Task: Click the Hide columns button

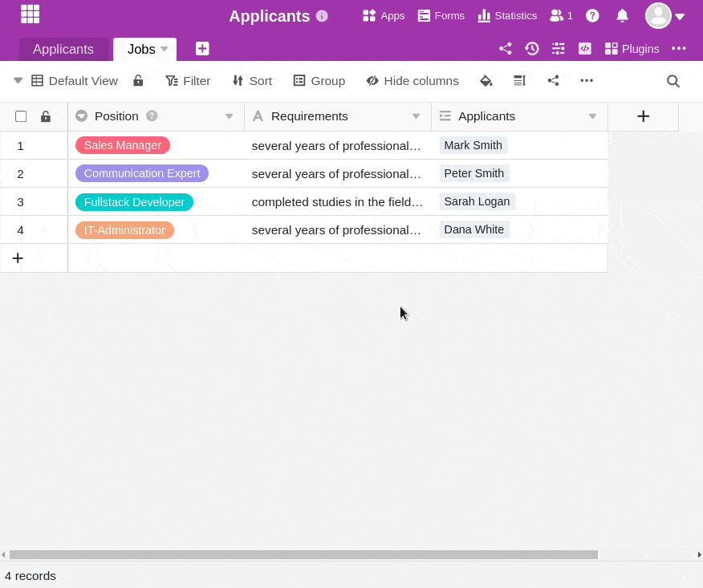Action: pos(412,81)
